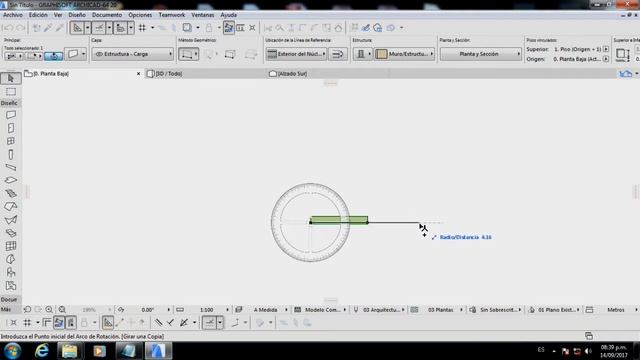This screenshot has width=640, height=360.
Task: Toggle the Trace icon in the bottom toolbar
Action: tap(59, 322)
